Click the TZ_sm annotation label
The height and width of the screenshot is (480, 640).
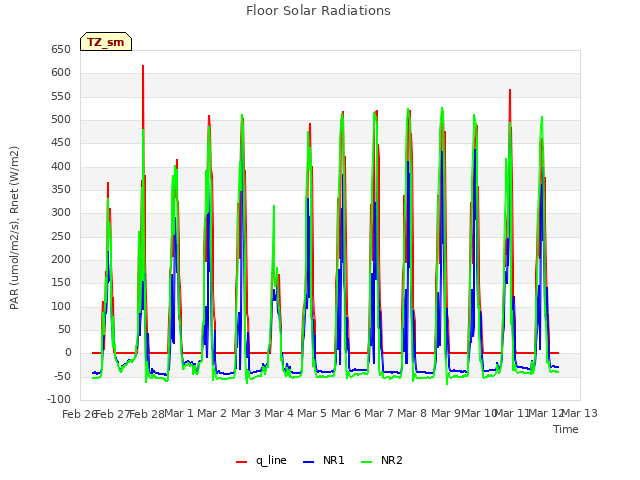tap(106, 42)
